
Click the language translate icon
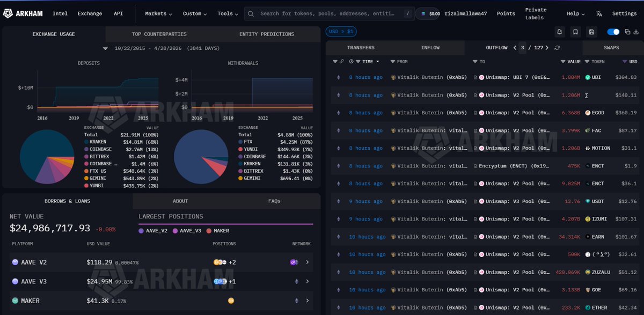pyautogui.click(x=599, y=13)
